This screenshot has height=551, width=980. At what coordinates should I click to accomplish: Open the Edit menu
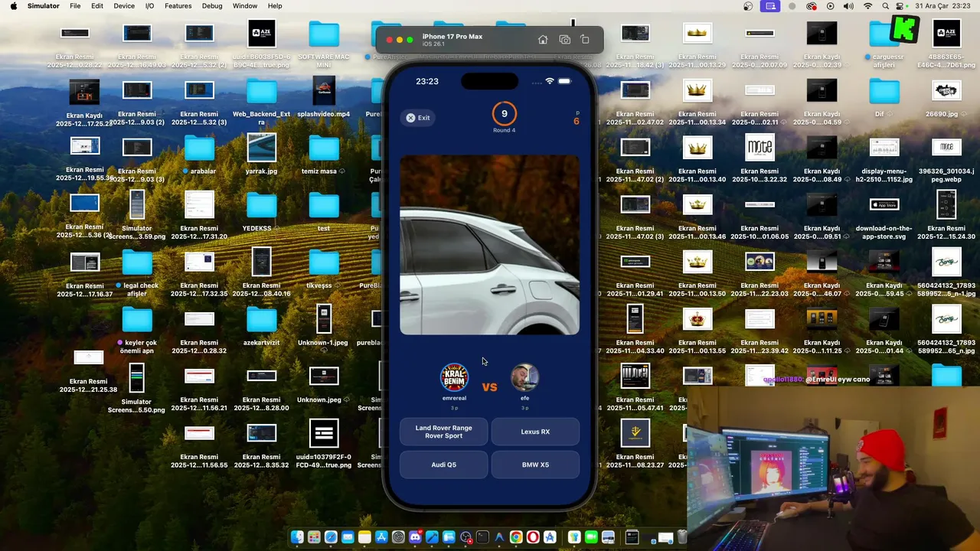97,6
